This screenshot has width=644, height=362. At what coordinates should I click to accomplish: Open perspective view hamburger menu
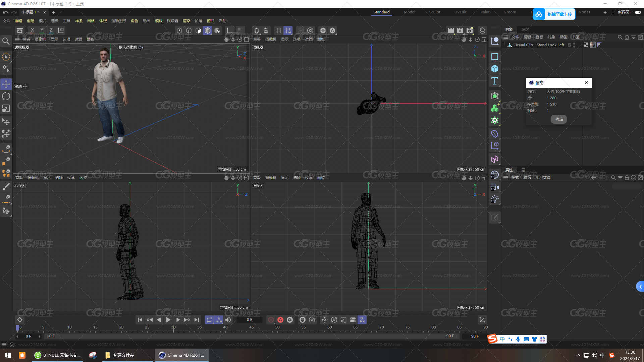click(17, 39)
